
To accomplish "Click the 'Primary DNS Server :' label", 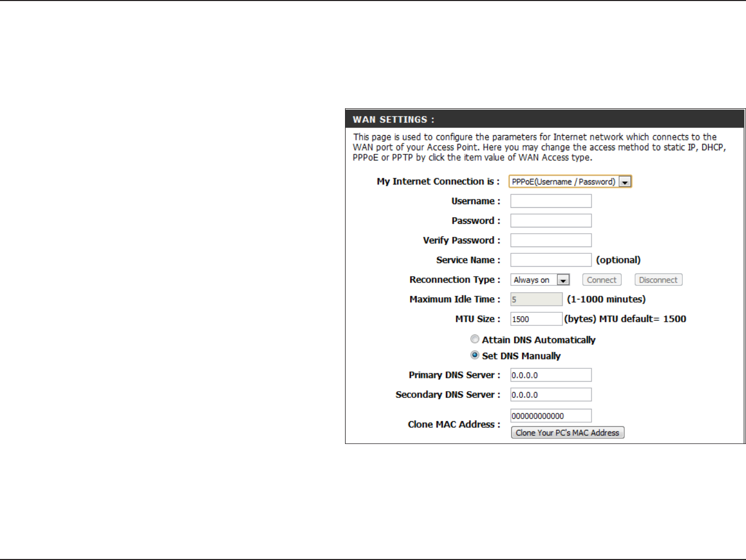I will coord(454,375).
